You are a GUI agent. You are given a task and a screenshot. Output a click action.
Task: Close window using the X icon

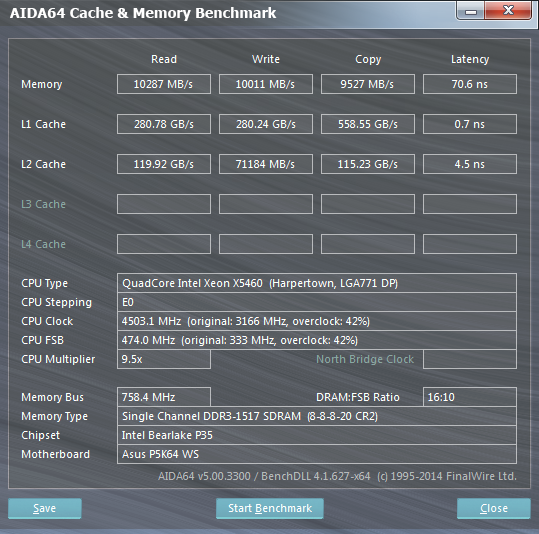[x=508, y=11]
